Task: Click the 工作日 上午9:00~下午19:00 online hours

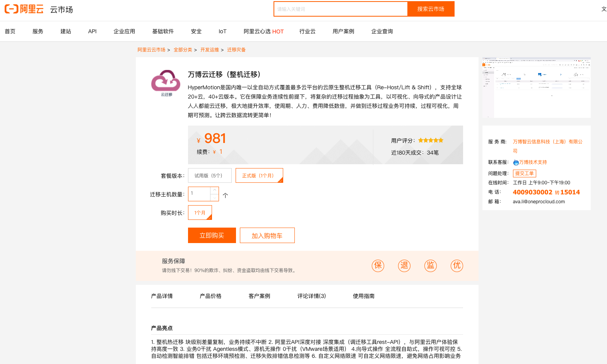Action: [542, 183]
